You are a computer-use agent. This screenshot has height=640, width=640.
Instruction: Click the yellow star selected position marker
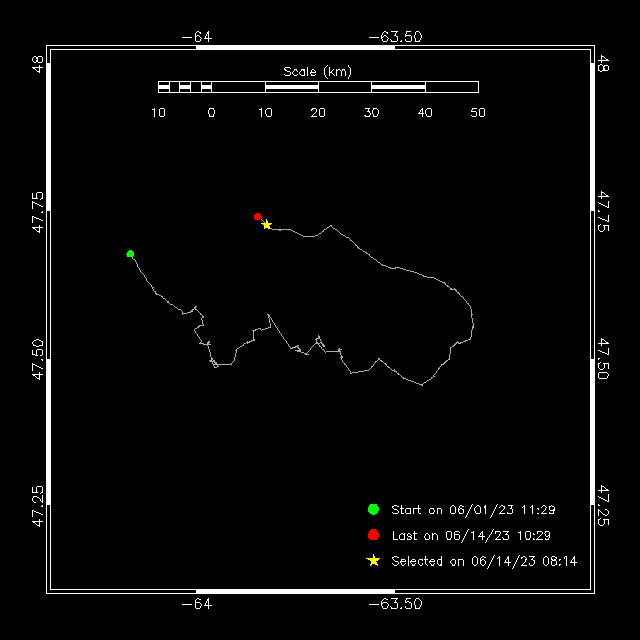coord(267,224)
